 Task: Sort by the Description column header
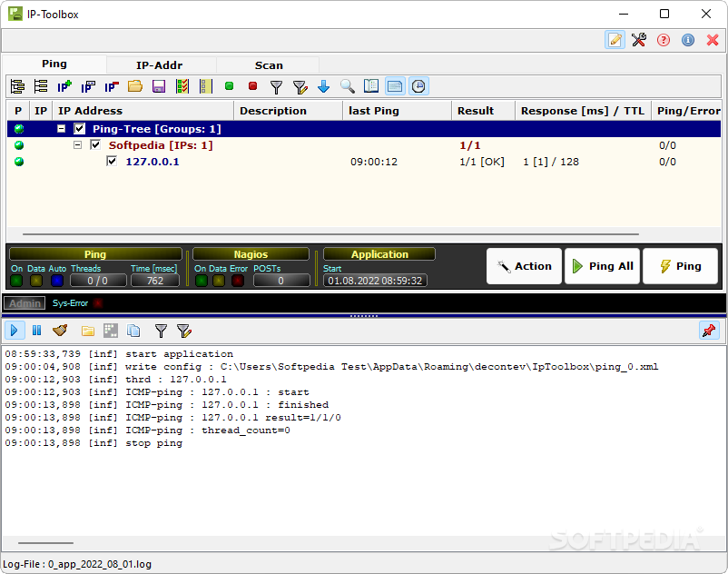[288, 111]
